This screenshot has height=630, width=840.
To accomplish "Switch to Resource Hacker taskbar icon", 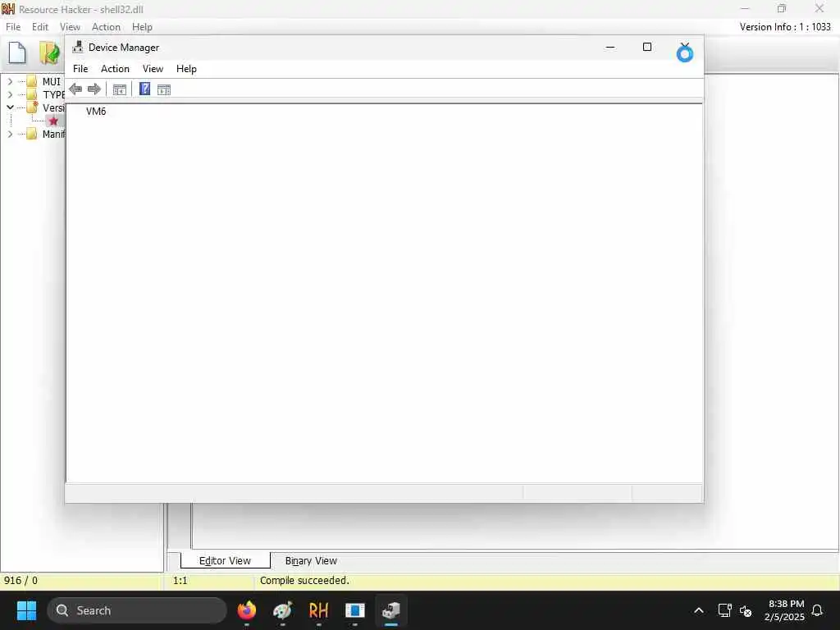I will click(x=319, y=610).
